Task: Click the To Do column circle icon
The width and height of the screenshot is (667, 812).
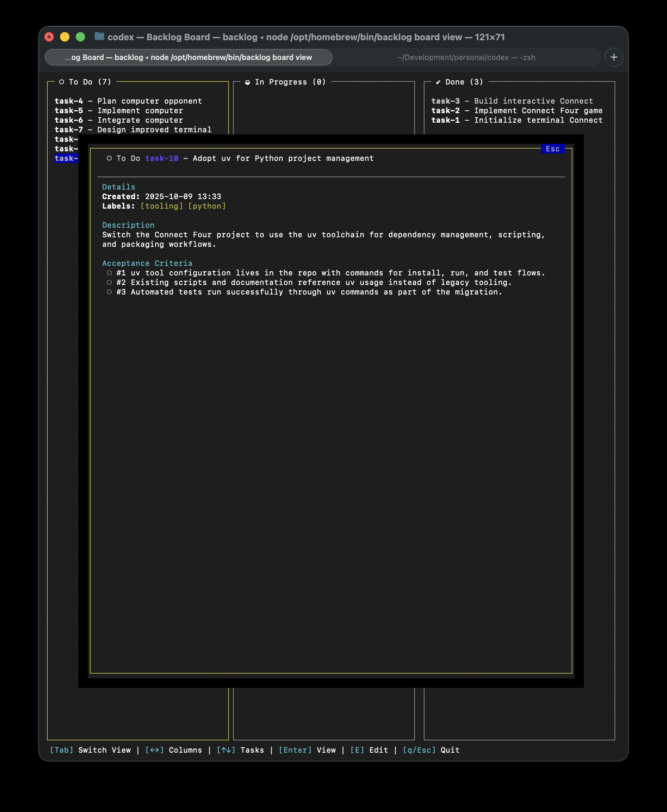Action: point(61,82)
